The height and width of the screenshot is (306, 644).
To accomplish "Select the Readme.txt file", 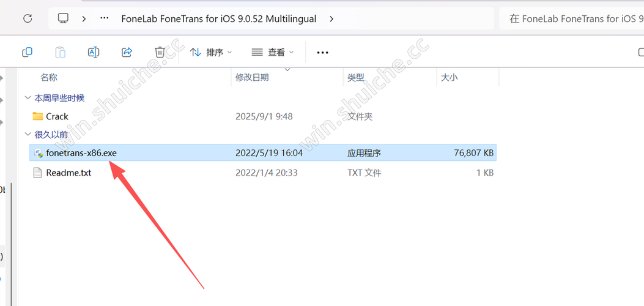I will (x=263, y=173).
